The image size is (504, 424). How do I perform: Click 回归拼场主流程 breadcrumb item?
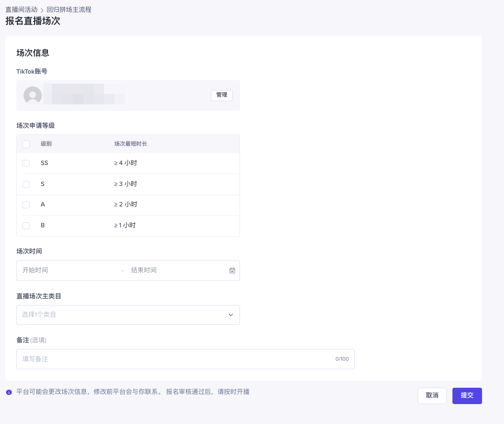69,10
